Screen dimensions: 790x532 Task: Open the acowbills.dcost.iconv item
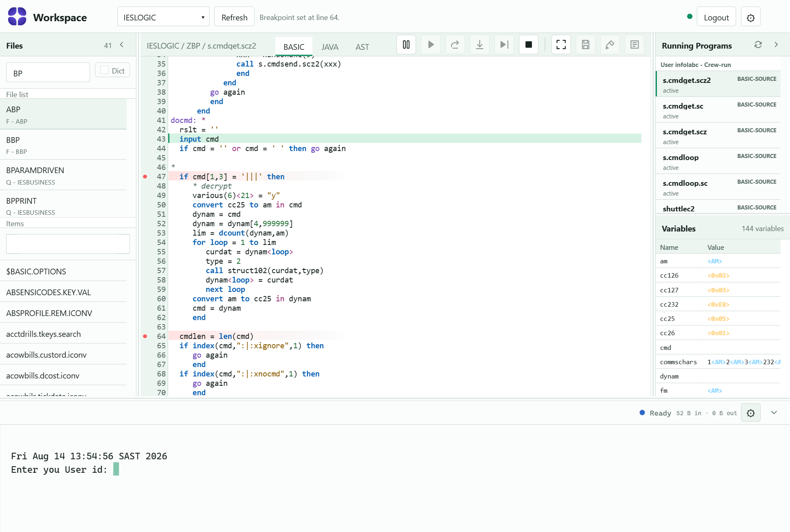(63, 375)
